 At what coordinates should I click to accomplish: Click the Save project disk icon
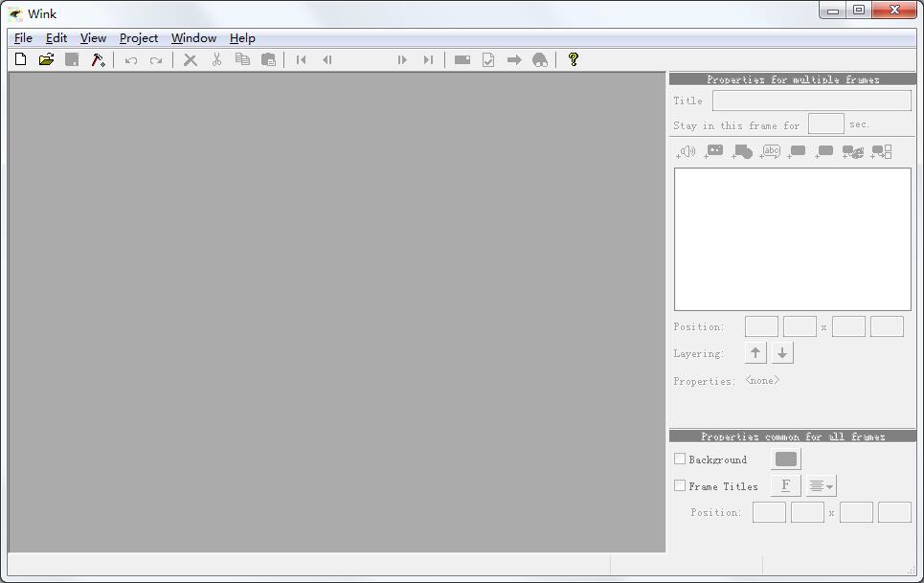(72, 59)
